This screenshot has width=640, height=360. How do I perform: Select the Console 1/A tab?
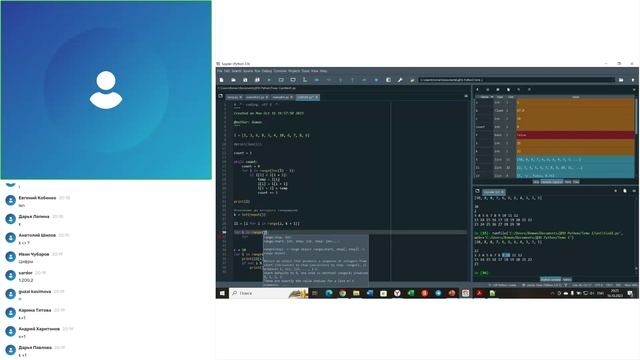pyautogui.click(x=493, y=192)
